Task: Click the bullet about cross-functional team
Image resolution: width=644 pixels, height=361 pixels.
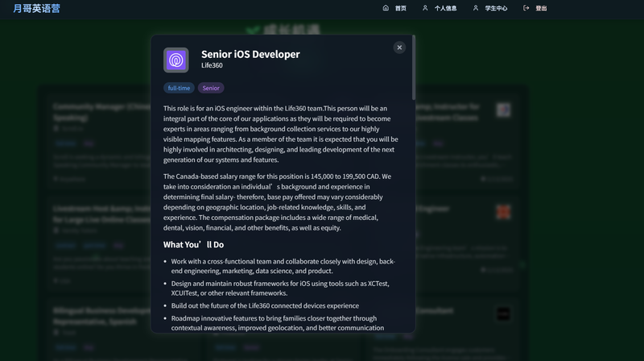Action: [x=283, y=266]
